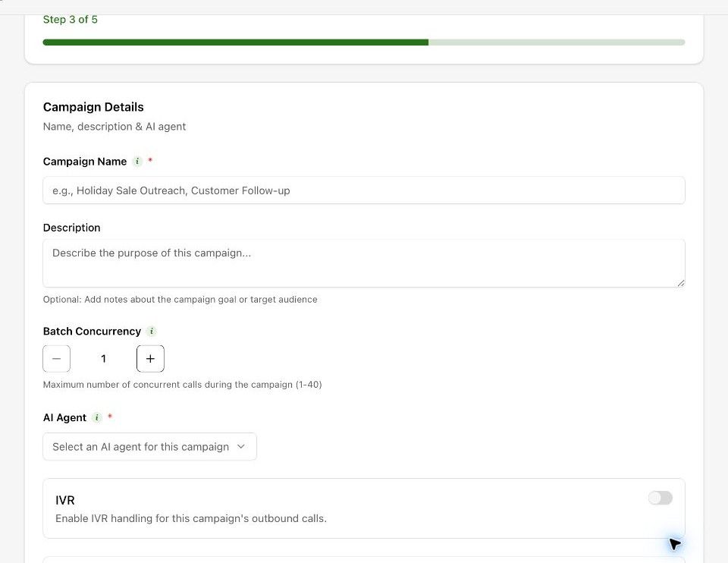
Task: Click the batch concurrency value 1
Action: tap(104, 359)
